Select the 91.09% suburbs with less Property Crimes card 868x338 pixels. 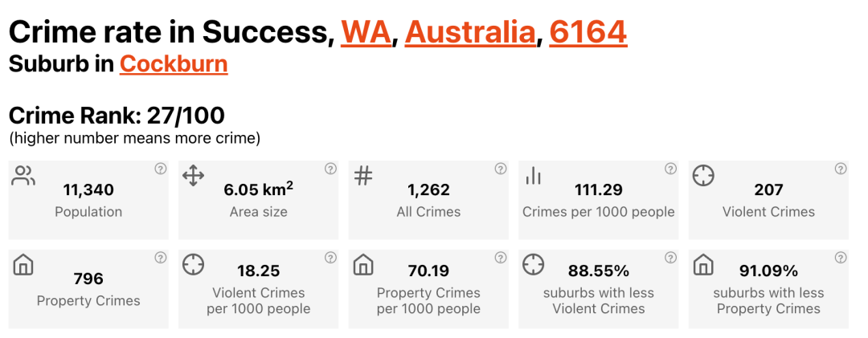(768, 289)
